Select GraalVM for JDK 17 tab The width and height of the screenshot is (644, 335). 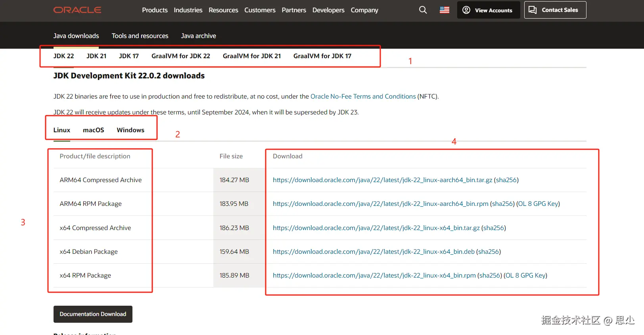[x=322, y=56]
